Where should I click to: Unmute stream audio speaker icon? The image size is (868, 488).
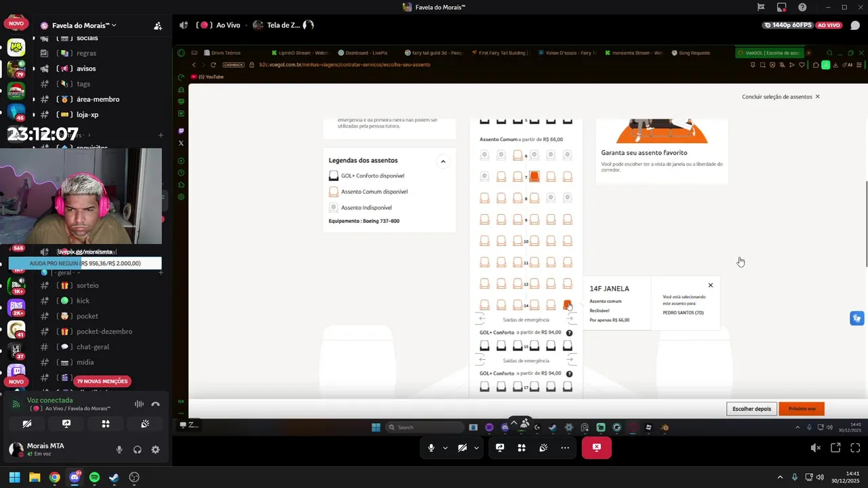pos(816,448)
